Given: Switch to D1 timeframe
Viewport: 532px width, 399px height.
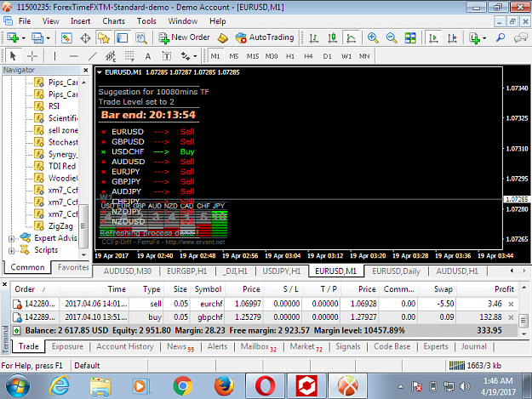Looking at the screenshot, I should [327, 56].
